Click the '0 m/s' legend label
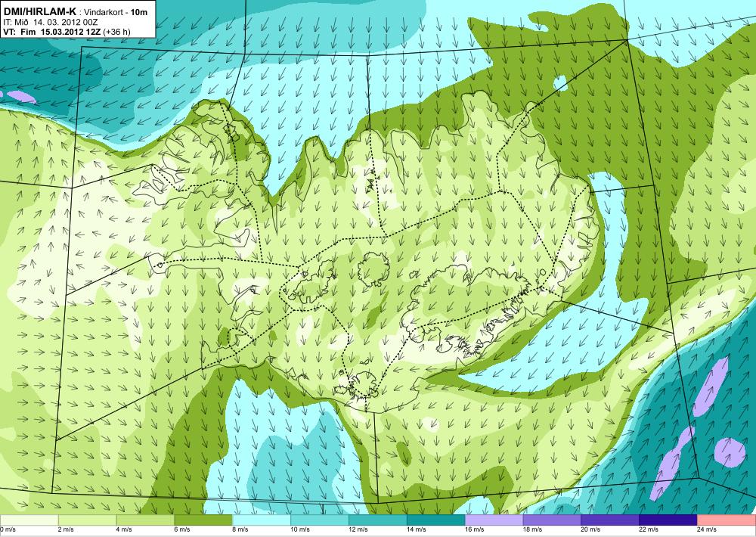756x537 pixels. click(x=8, y=529)
